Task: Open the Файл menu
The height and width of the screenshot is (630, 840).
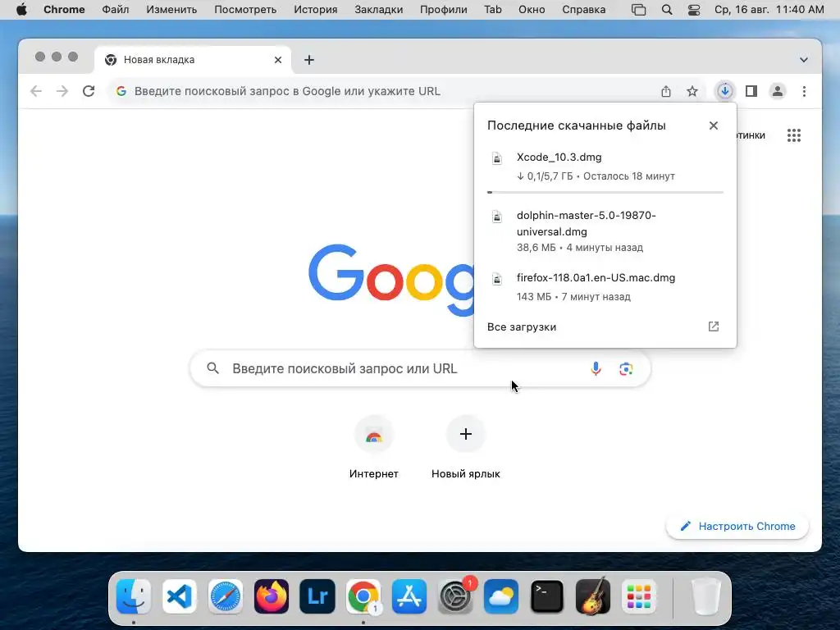Action: click(x=115, y=10)
